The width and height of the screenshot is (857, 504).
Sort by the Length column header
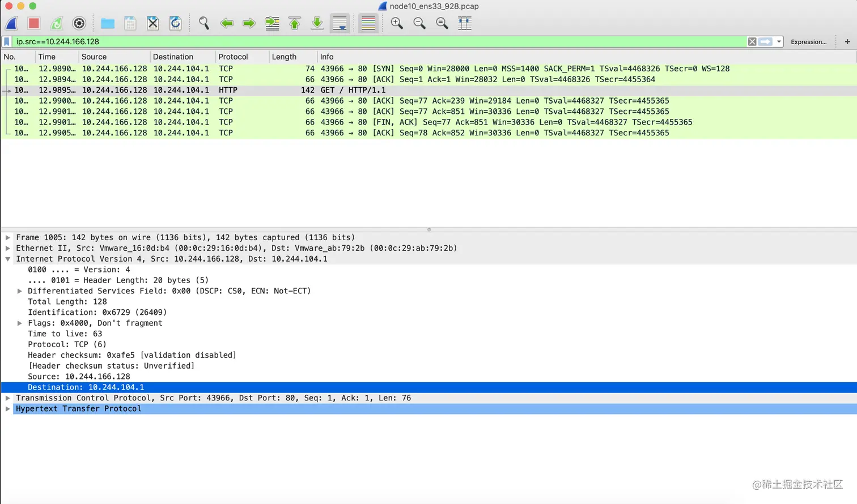coord(292,57)
